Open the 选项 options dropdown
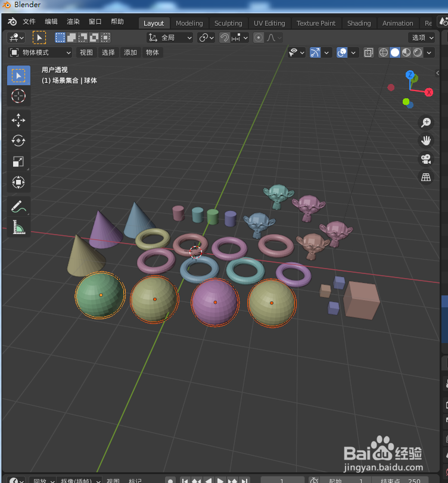 pos(422,38)
